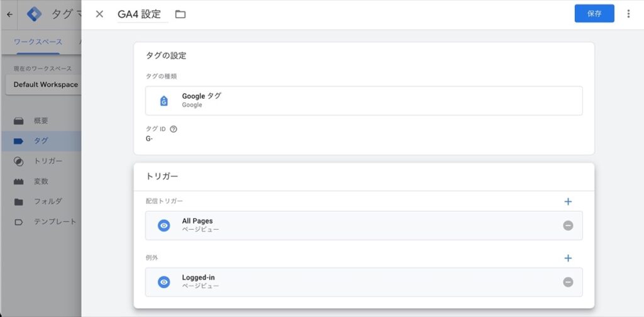Close the GA4 設定 tag editor panel

click(x=99, y=14)
